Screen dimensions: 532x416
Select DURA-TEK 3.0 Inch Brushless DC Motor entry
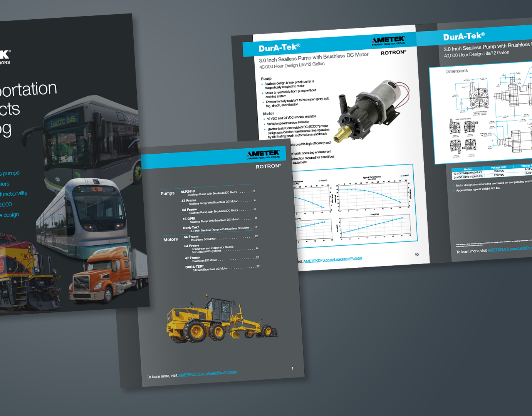[223, 268]
